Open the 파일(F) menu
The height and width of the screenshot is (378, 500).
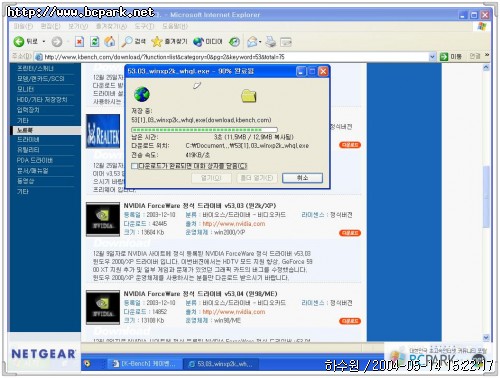pyautogui.click(x=23, y=26)
